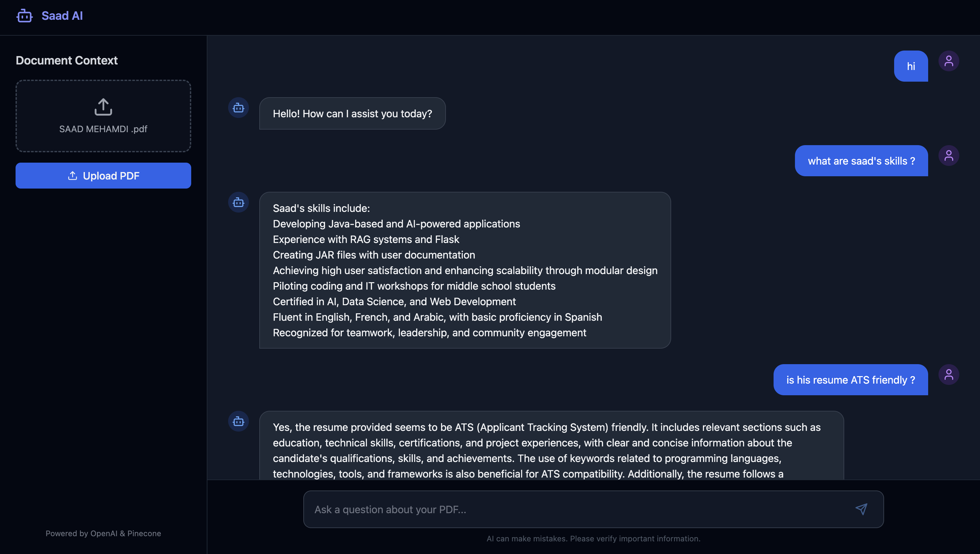Click the bot avatar beside the skills answer
Image resolution: width=980 pixels, height=554 pixels.
pyautogui.click(x=238, y=202)
